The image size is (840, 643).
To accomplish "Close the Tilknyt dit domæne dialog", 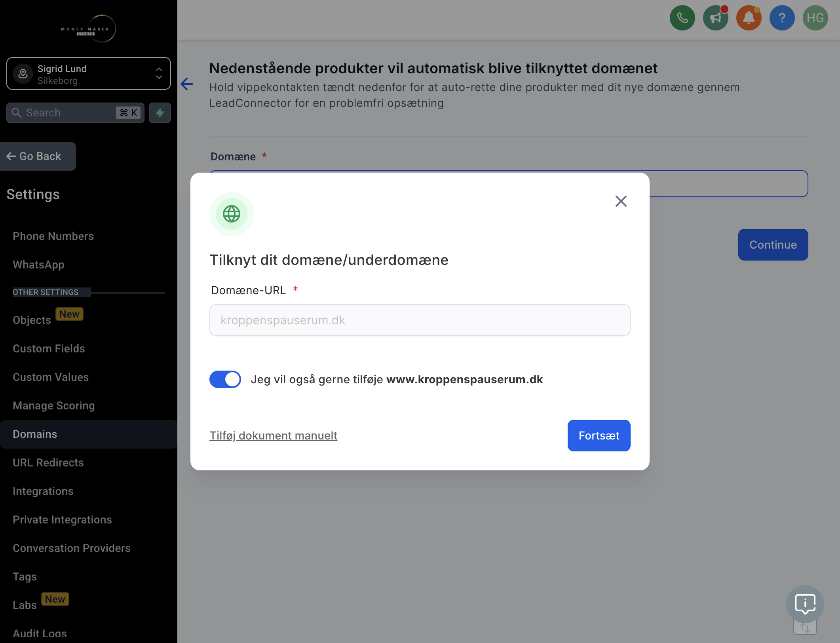I will point(621,201).
